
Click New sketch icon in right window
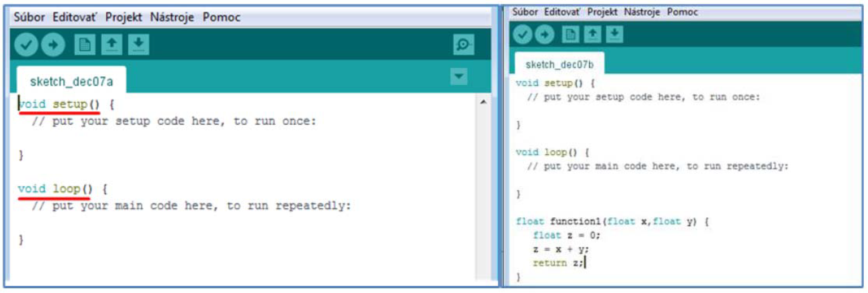coord(570,34)
